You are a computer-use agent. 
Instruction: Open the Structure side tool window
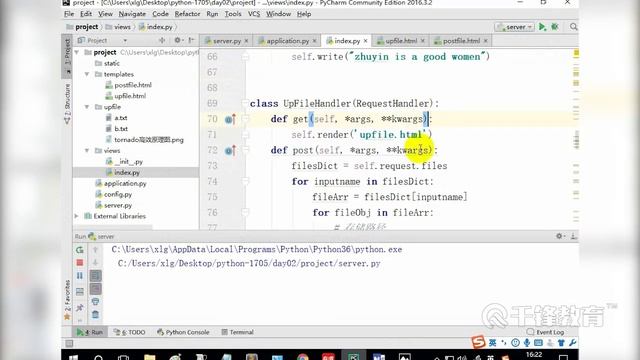pos(67,104)
